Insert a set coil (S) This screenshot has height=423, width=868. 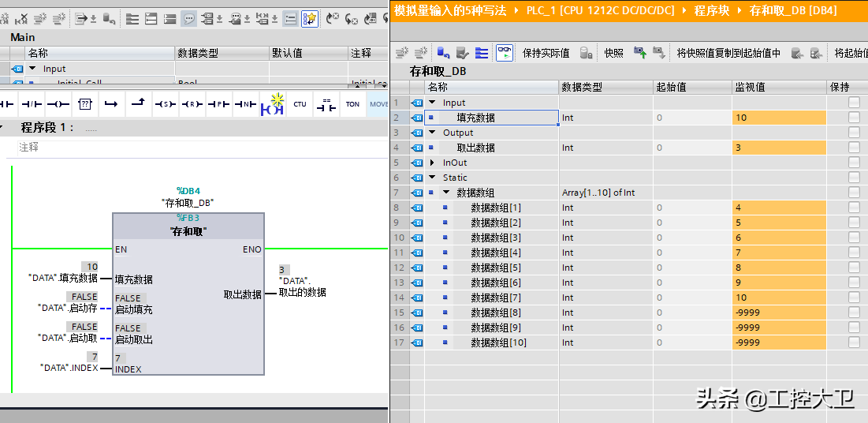point(166,103)
